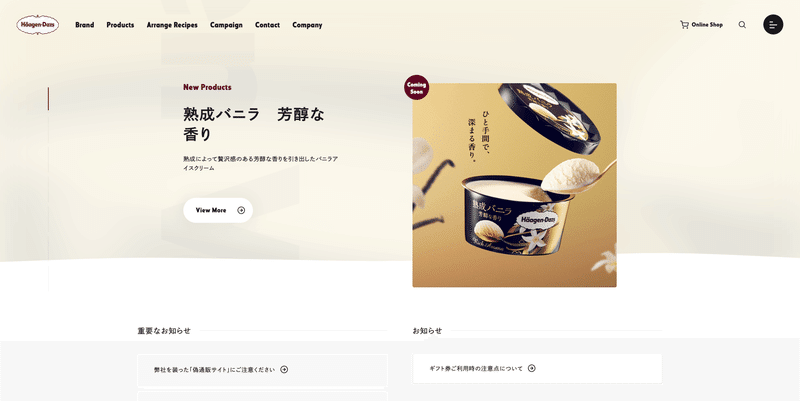Open the 偽通販サイト warning notice

click(x=262, y=369)
